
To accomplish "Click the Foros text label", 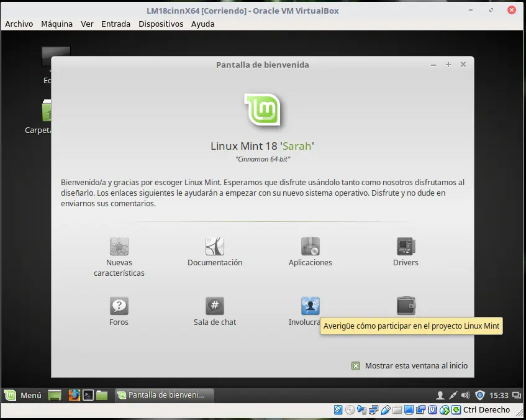I will pos(119,322).
